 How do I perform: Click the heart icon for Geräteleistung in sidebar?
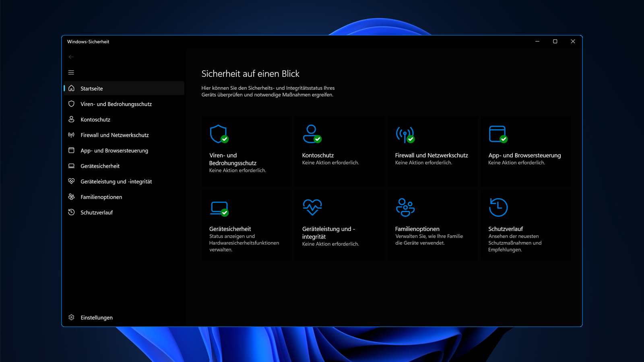tap(72, 181)
